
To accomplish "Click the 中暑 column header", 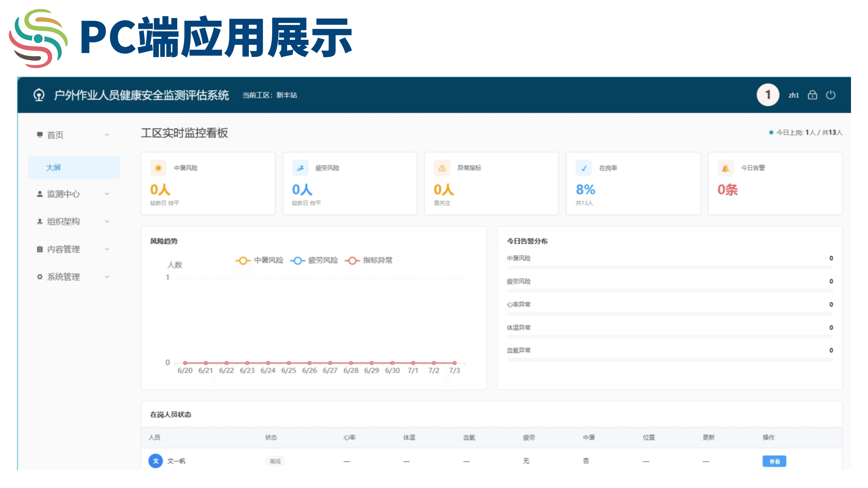I will coord(589,437).
